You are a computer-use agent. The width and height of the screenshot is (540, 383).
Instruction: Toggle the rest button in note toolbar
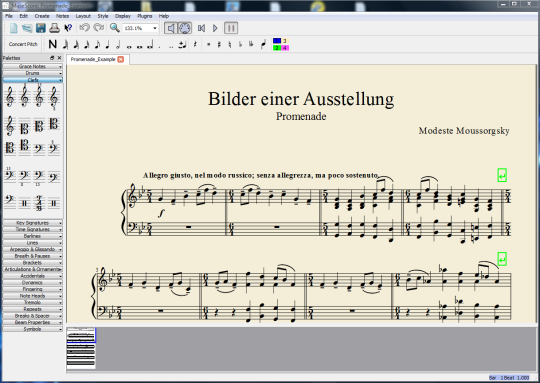pyautogui.click(x=195, y=44)
